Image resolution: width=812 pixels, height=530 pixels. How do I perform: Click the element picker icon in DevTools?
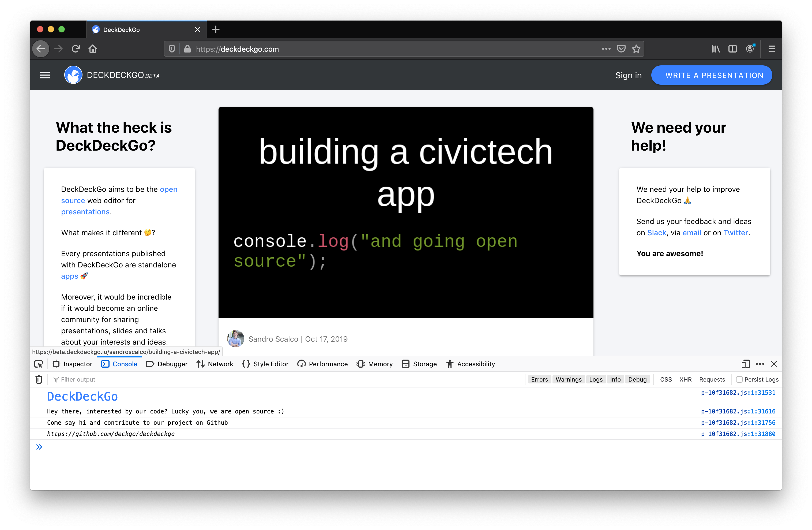39,364
